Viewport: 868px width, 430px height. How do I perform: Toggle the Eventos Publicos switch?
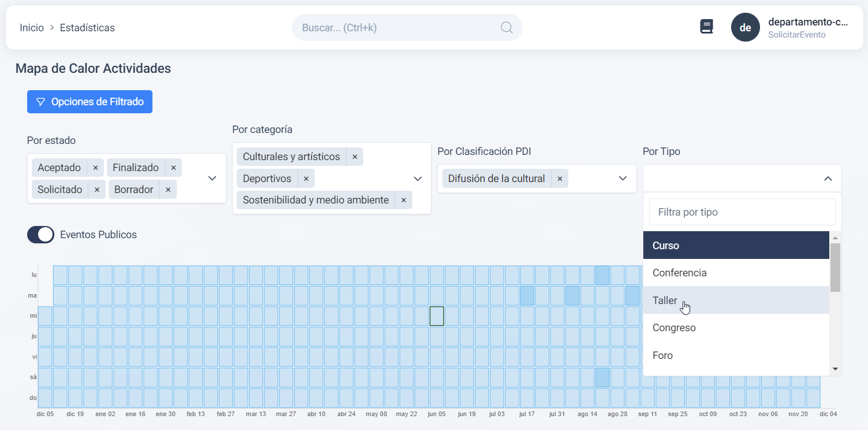tap(40, 235)
